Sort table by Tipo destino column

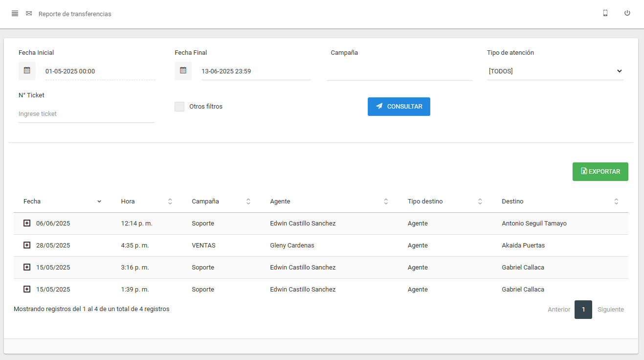tap(444, 202)
